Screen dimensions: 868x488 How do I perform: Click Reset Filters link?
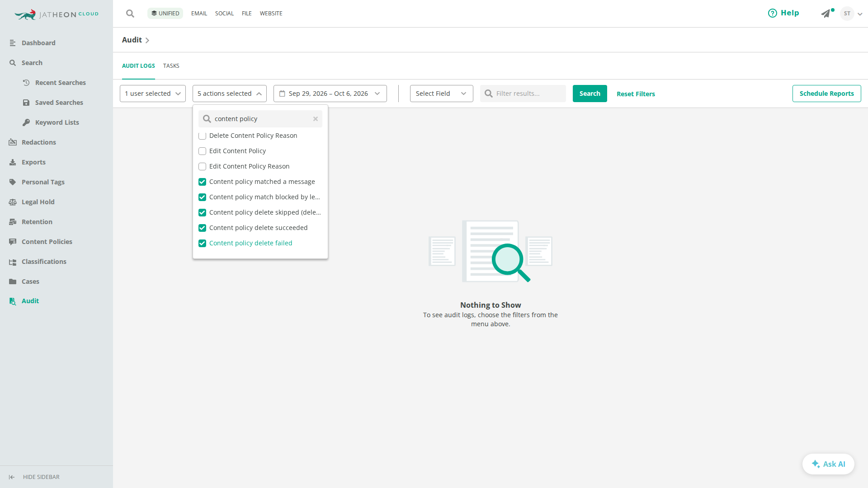(636, 94)
